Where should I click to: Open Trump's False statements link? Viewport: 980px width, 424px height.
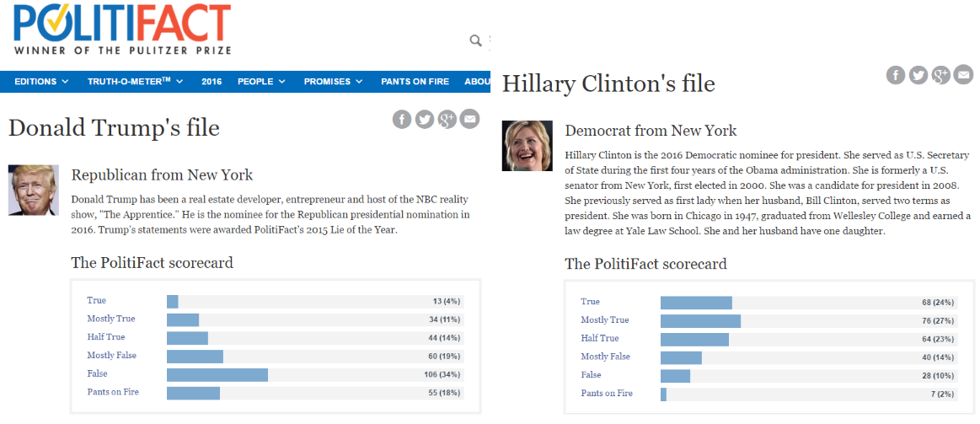coord(97,373)
